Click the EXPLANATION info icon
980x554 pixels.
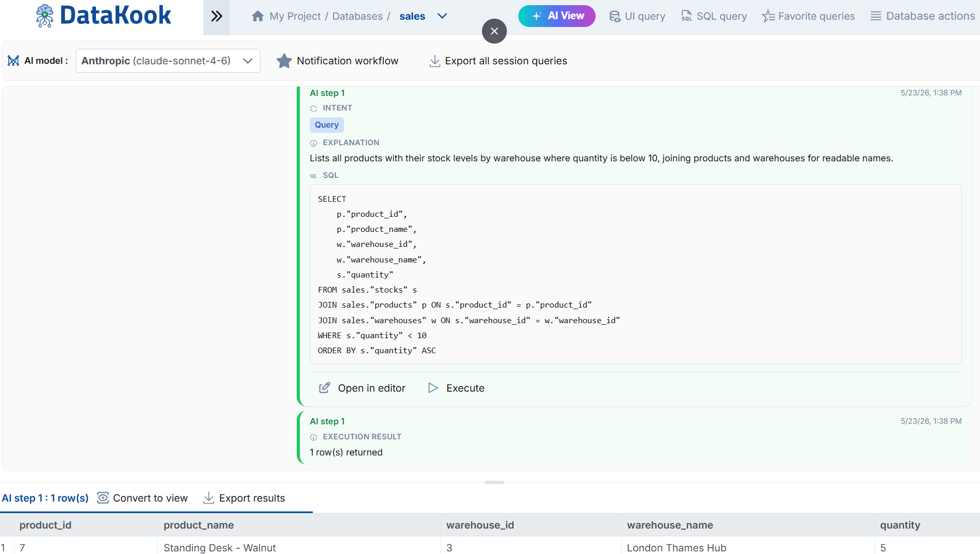(x=313, y=143)
